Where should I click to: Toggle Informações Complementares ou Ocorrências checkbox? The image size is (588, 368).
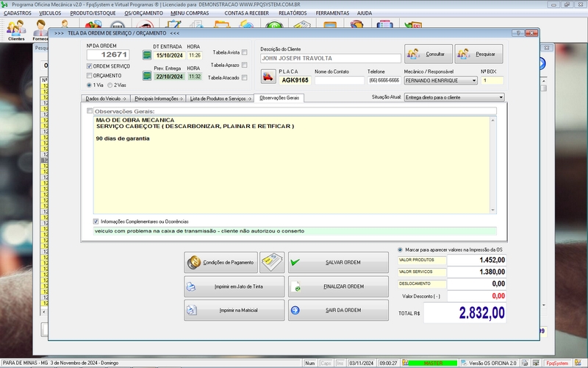tap(96, 222)
